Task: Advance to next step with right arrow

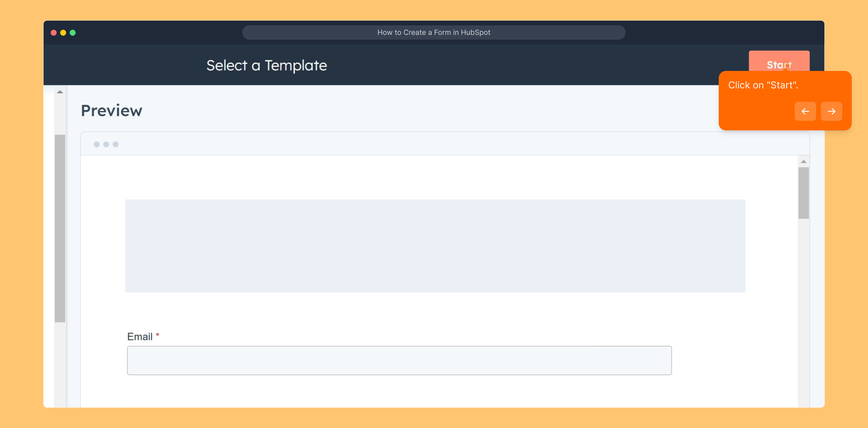Action: coord(831,111)
